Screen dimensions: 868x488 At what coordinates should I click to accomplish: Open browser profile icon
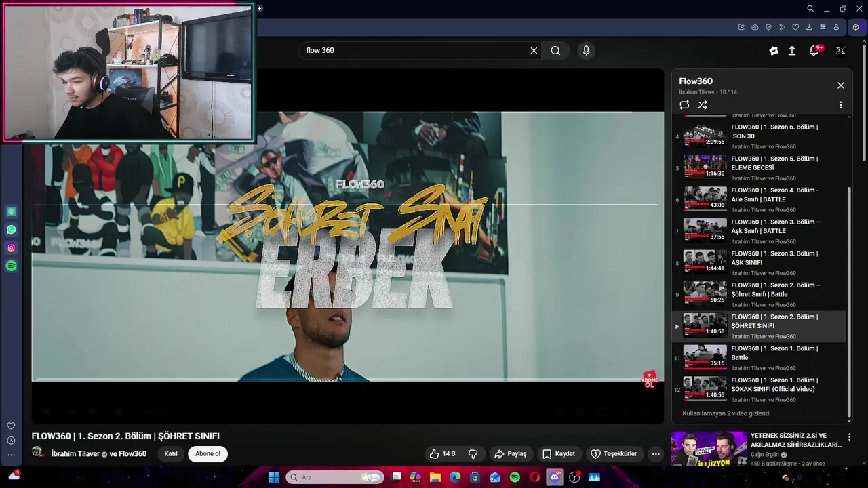coord(836,27)
